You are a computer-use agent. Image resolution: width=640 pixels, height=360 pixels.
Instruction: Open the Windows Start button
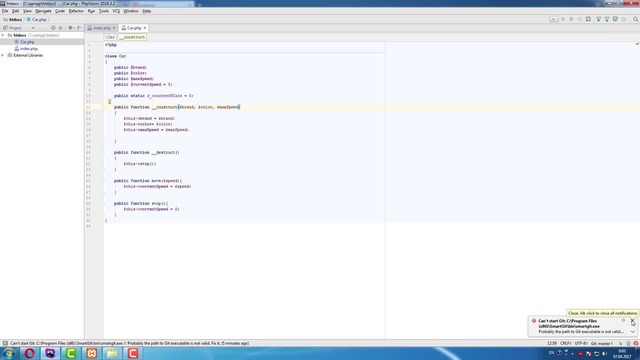[9, 353]
